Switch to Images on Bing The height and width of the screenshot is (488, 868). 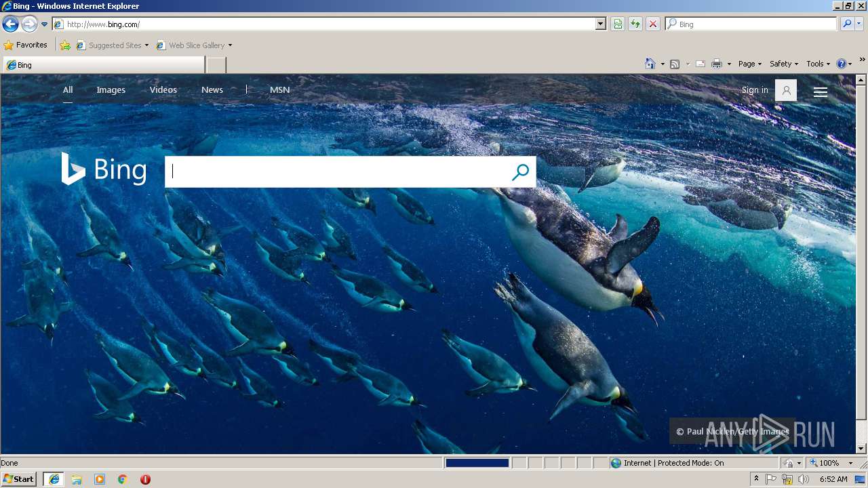tap(111, 90)
